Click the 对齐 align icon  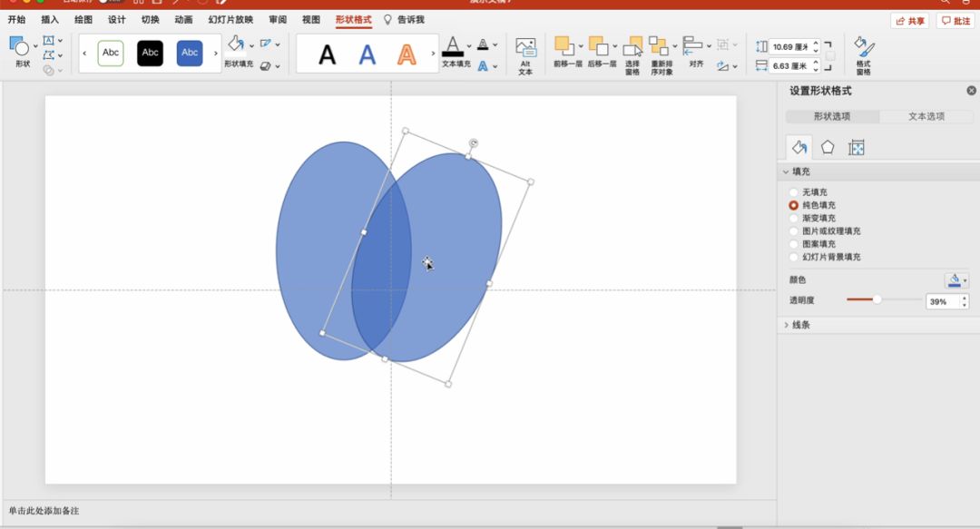(692, 44)
